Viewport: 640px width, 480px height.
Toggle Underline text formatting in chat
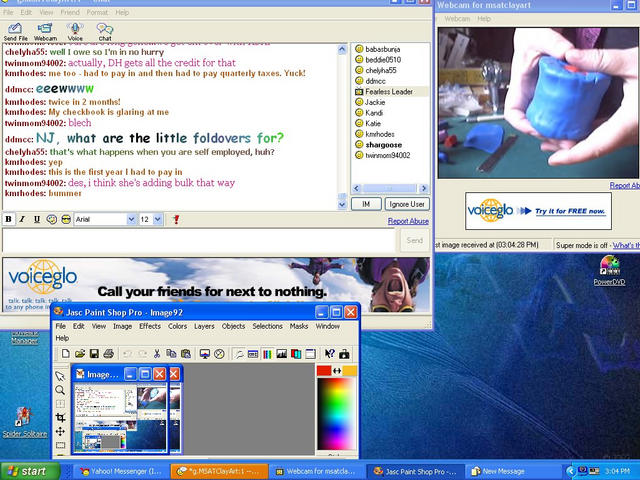37,219
